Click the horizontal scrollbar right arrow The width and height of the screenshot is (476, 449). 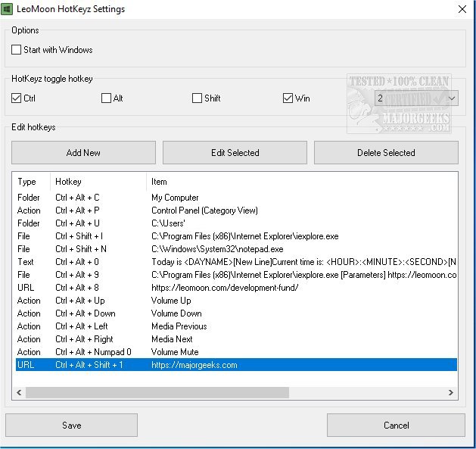click(451, 392)
